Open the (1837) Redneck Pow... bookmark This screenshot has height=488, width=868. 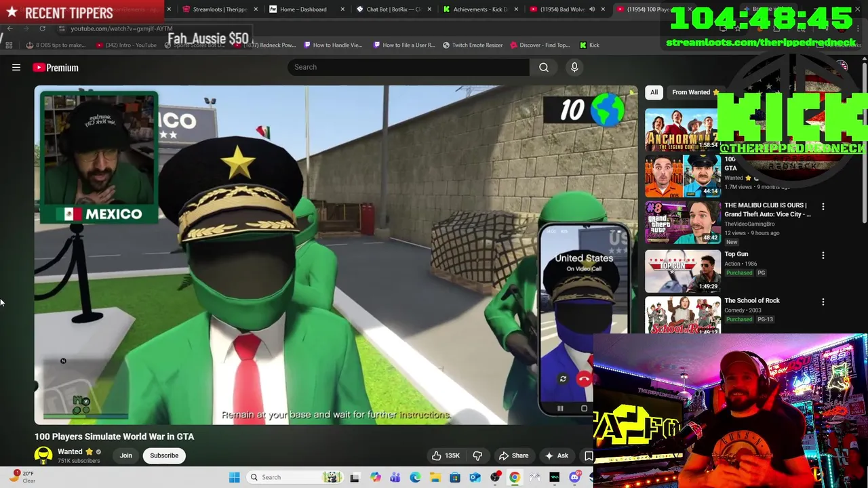pyautogui.click(x=264, y=45)
